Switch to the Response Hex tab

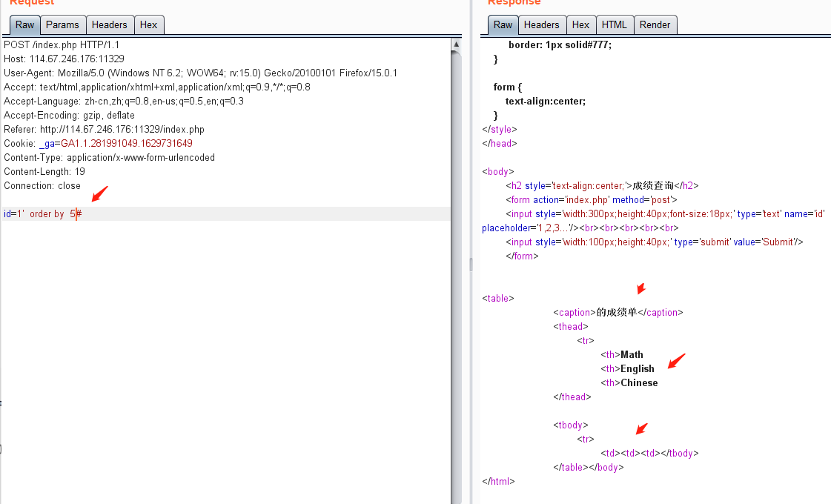(x=581, y=25)
